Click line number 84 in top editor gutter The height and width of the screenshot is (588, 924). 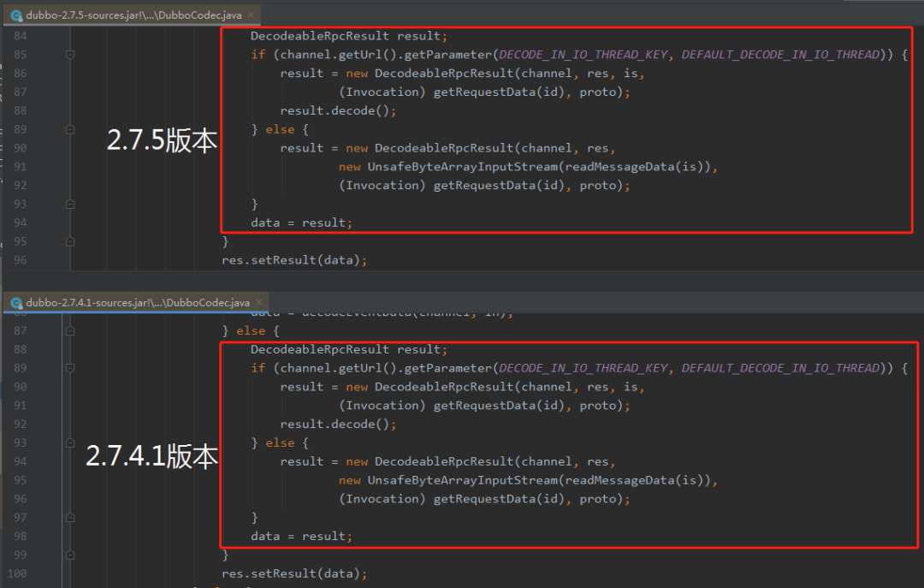click(20, 36)
